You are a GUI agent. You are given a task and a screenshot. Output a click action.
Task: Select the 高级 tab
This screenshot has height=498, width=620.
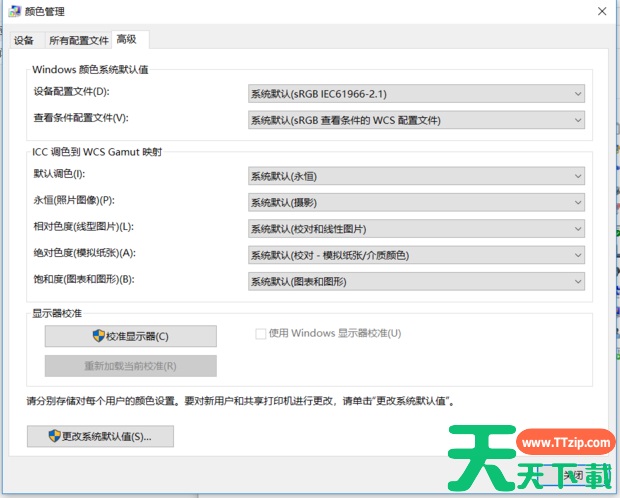click(x=127, y=39)
